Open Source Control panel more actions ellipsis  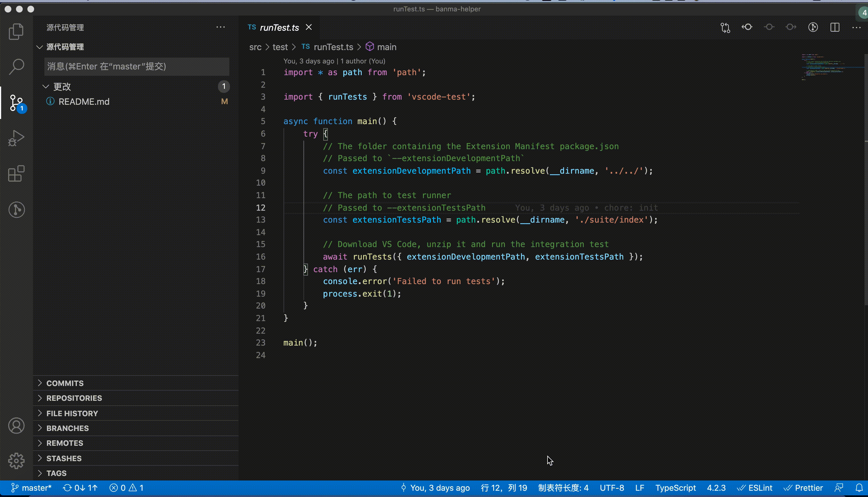(220, 27)
